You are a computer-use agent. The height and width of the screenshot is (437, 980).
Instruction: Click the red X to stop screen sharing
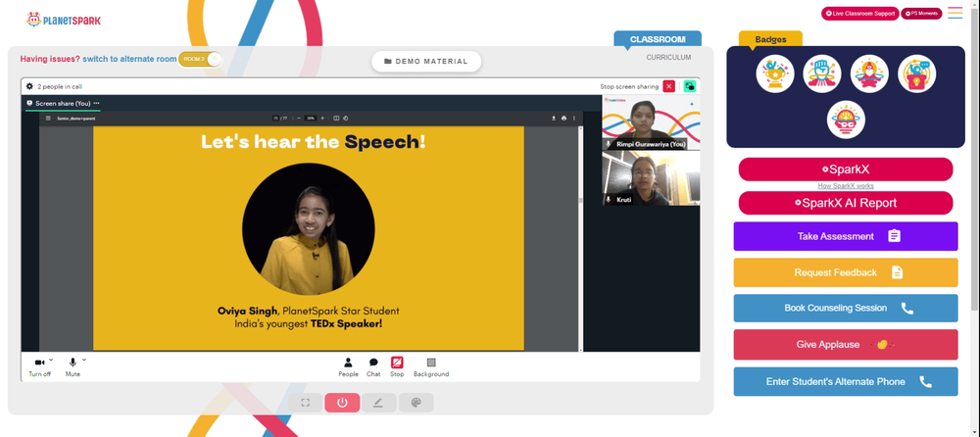668,86
